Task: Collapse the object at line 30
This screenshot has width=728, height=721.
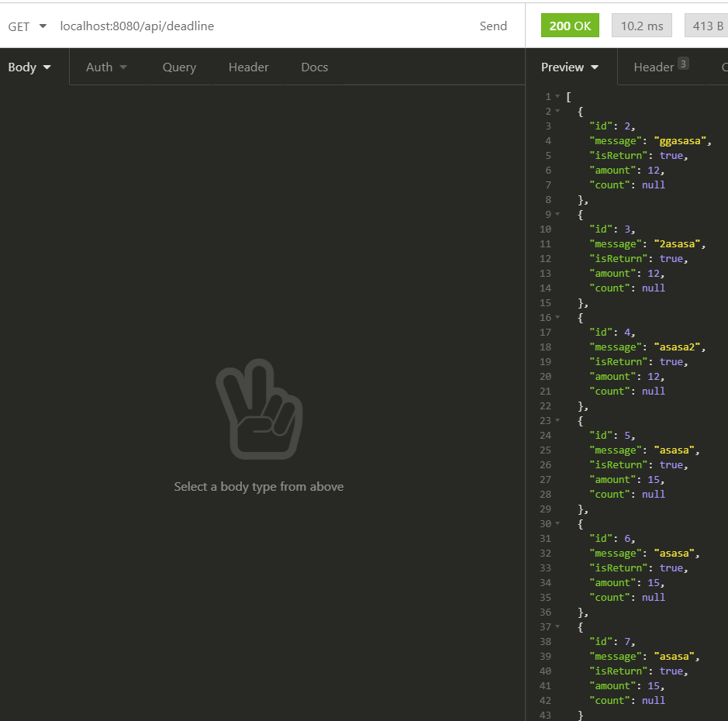Action: pos(557,523)
